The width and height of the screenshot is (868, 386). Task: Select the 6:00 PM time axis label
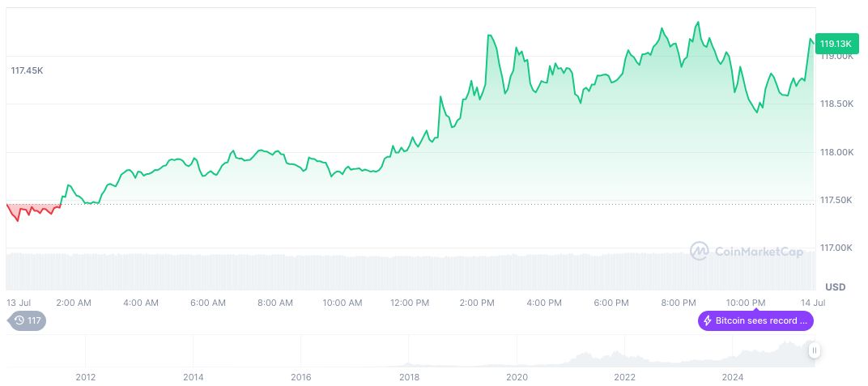pyautogui.click(x=611, y=303)
